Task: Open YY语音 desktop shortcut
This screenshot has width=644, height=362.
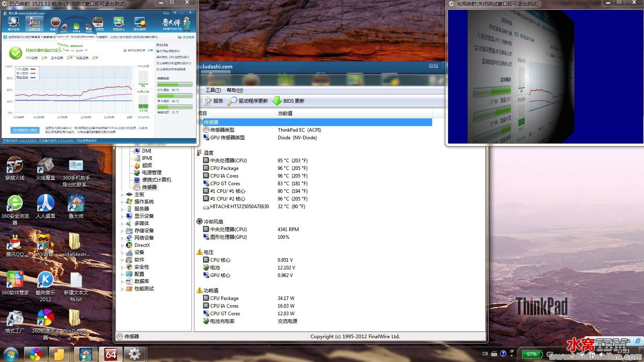Action: click(46, 245)
